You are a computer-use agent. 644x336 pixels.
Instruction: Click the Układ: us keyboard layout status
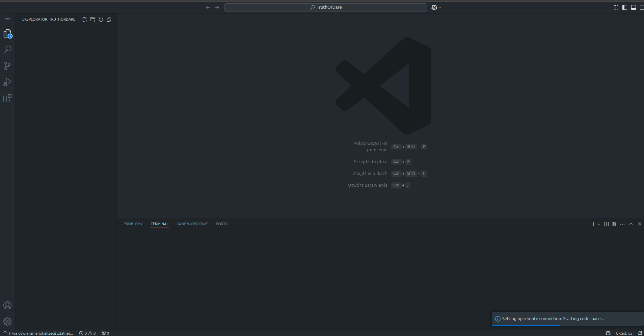[x=624, y=333]
